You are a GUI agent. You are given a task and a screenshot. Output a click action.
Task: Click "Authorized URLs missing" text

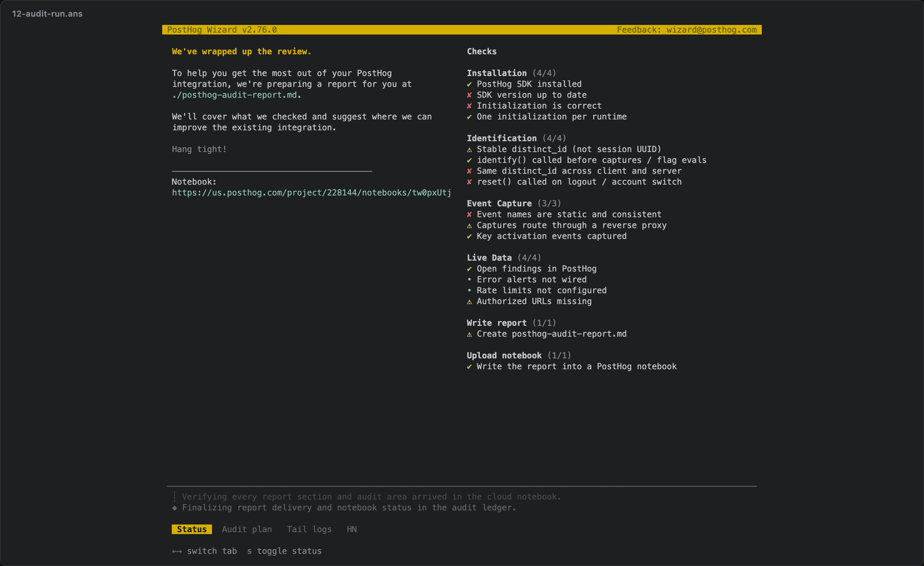tap(534, 302)
